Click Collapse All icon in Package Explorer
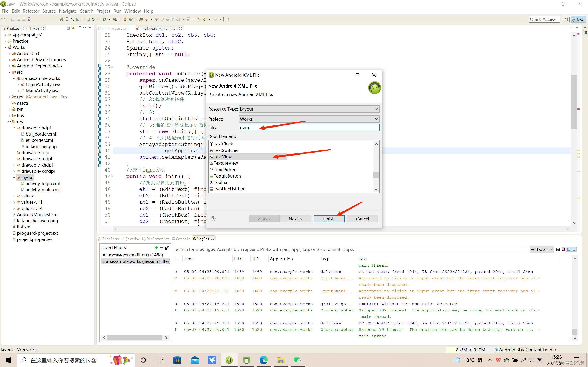The height and width of the screenshot is (367, 588). click(x=68, y=28)
